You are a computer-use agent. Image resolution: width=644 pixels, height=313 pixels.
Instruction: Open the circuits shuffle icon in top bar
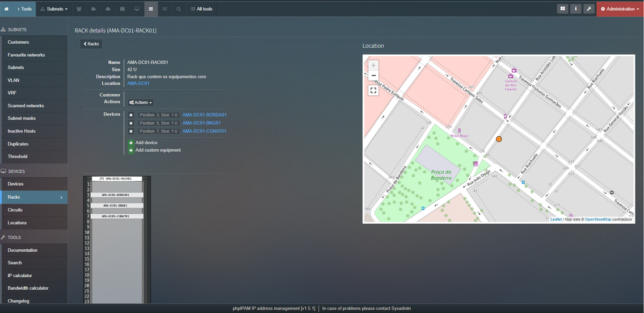pos(165,9)
